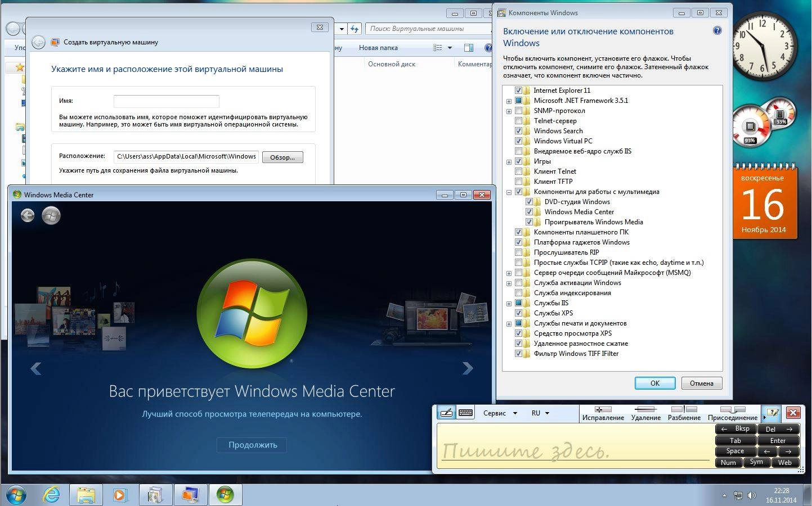This screenshot has width=812, height=506.
Task: Click the Присоединение gesture demo
Action: pos(733,413)
